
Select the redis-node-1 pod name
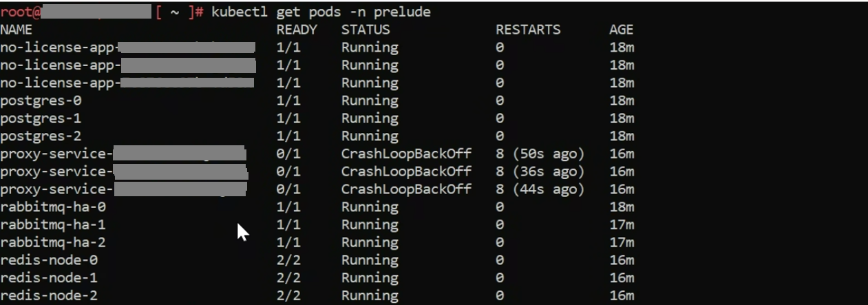click(x=49, y=278)
